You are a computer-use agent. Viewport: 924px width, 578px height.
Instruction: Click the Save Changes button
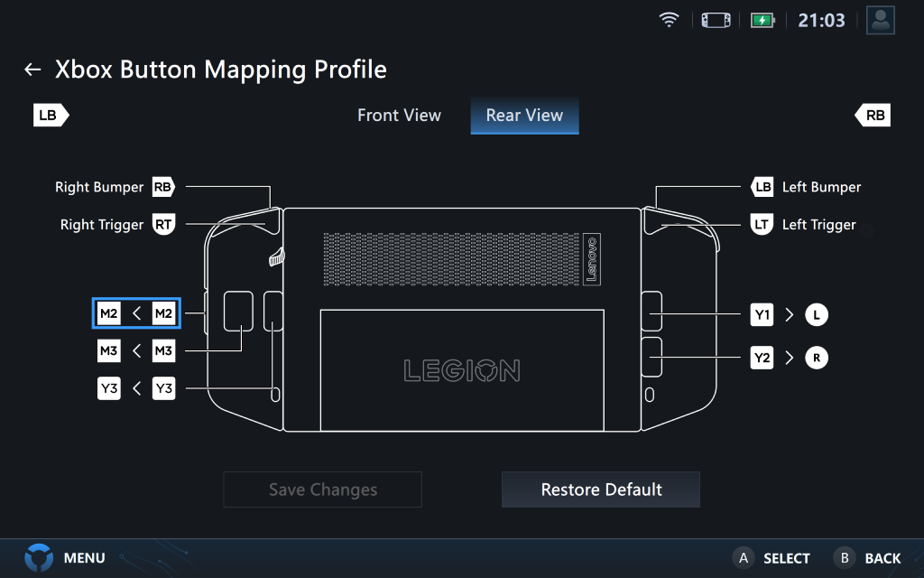point(323,489)
